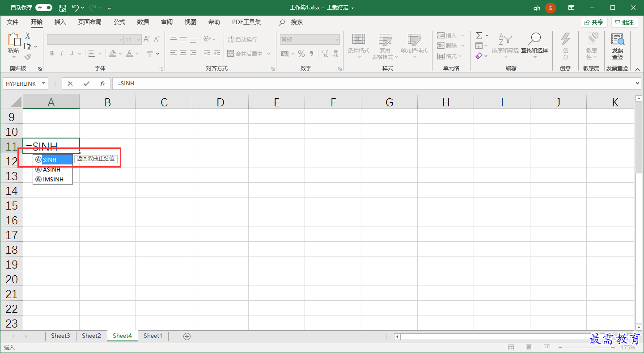The height and width of the screenshot is (353, 644).
Task: Click the 条件格式 conditional formatting icon
Action: click(359, 39)
